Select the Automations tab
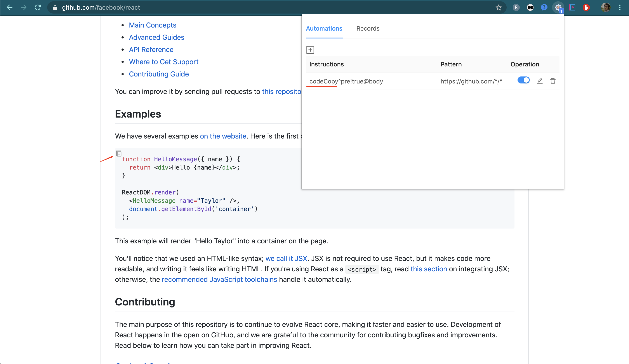Image resolution: width=629 pixels, height=364 pixels. [324, 28]
